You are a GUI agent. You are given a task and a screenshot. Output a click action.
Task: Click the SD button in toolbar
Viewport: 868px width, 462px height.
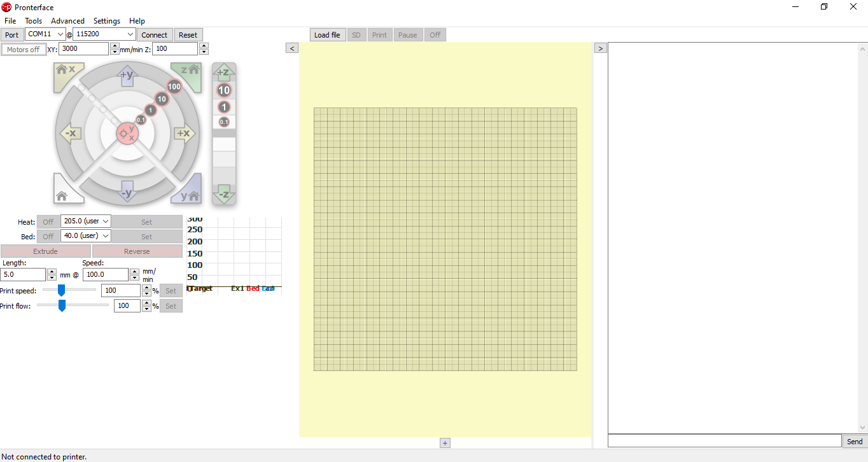[356, 35]
